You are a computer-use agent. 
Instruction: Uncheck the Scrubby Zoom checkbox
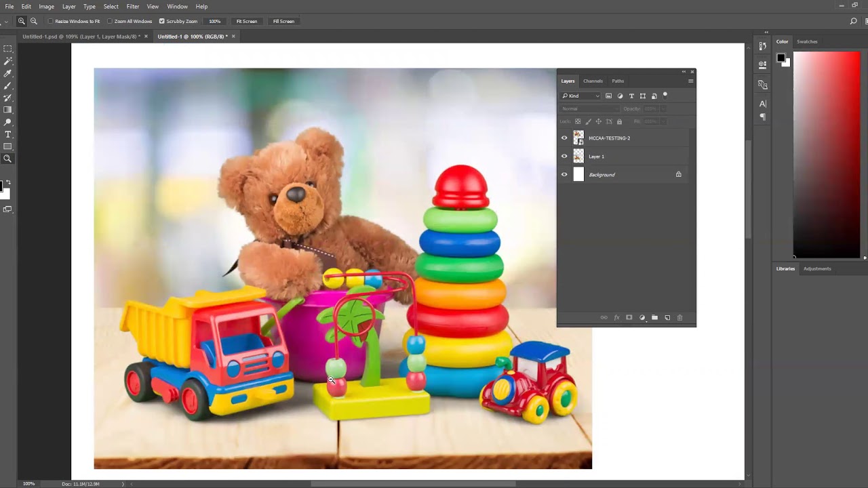tap(161, 21)
